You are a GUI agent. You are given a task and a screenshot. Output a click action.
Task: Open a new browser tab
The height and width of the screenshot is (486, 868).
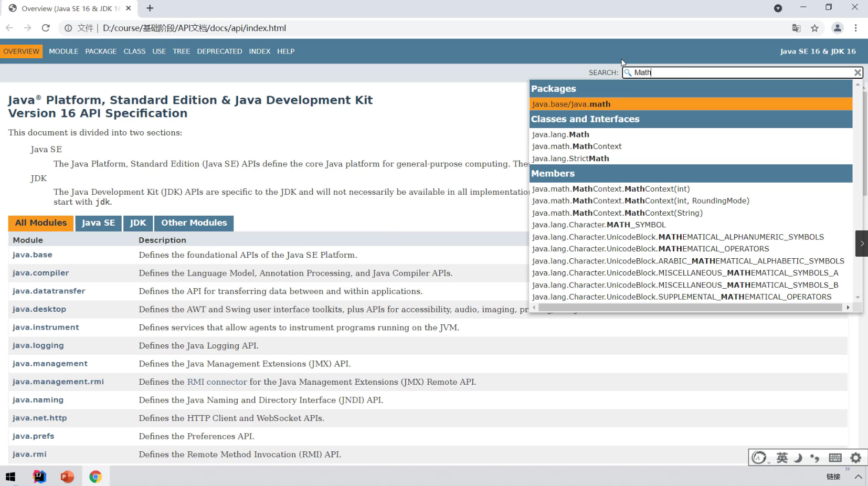150,8
